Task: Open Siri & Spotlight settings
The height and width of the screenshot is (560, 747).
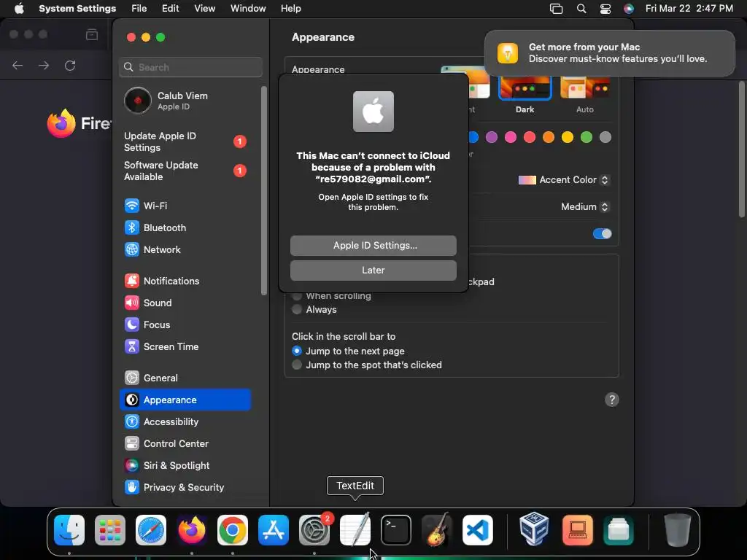Action: coord(185,466)
